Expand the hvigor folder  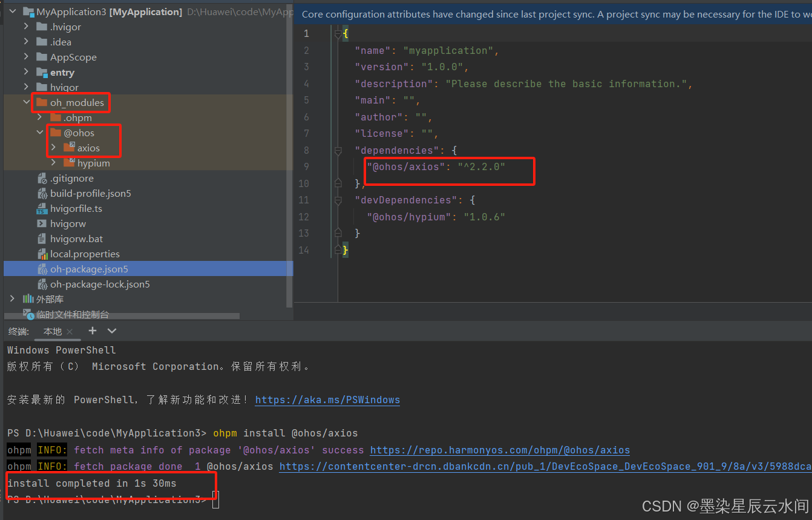click(26, 87)
